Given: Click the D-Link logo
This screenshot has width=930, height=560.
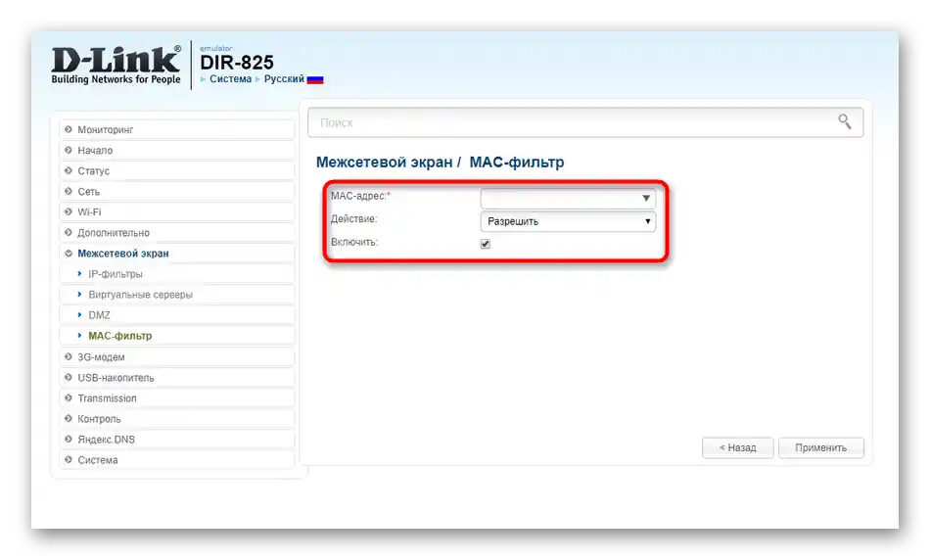Looking at the screenshot, I should point(116,65).
